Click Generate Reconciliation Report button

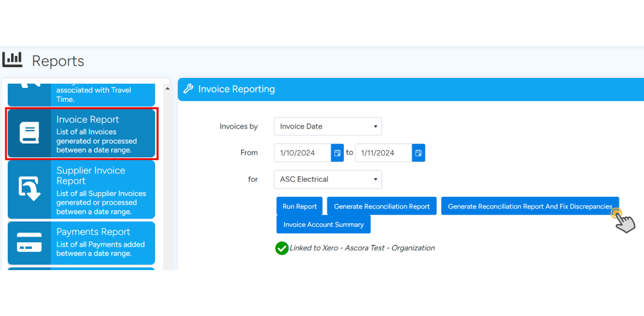tap(382, 206)
